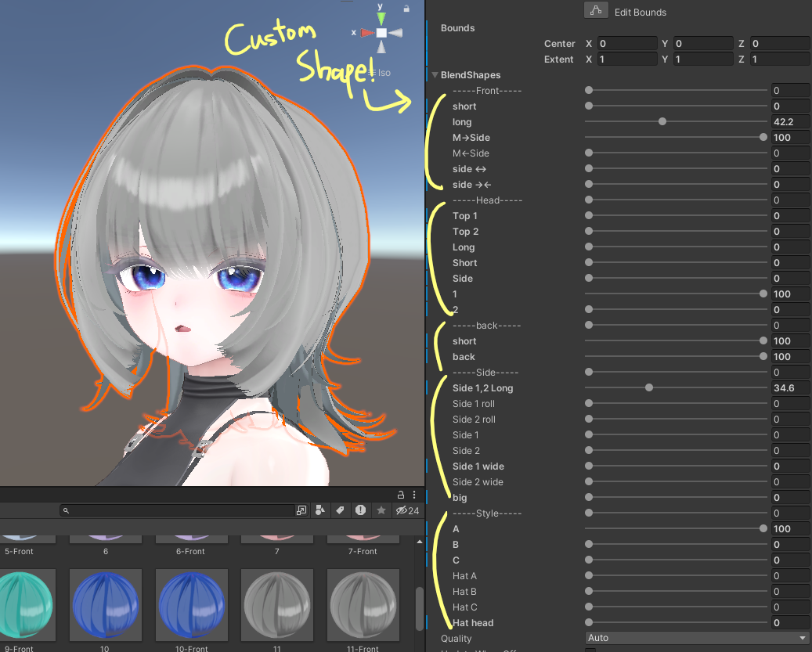Toggle the scene view lock padlock
812x652 pixels.
pos(406,8)
